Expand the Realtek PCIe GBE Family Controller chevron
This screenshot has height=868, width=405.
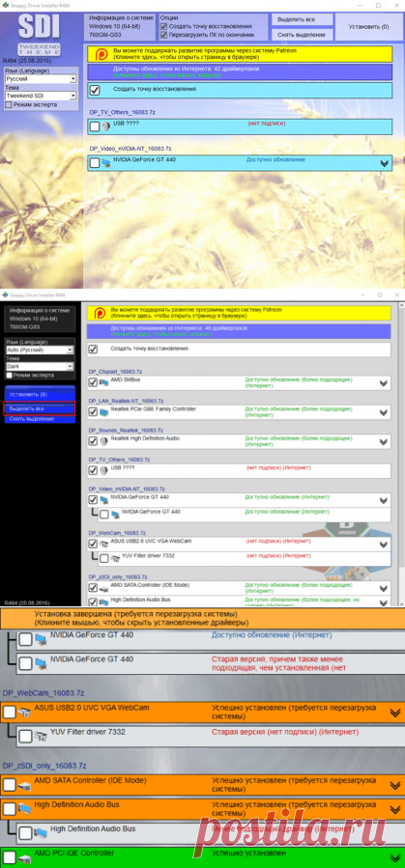(383, 412)
